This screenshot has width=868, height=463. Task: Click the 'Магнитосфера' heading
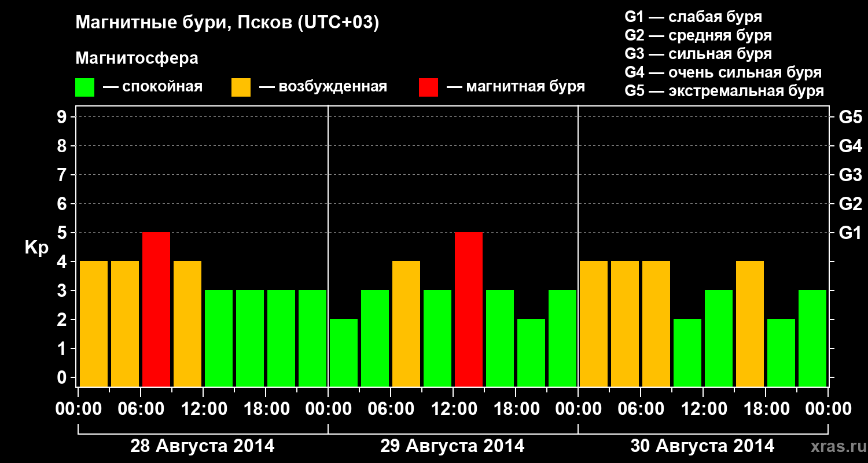(137, 58)
